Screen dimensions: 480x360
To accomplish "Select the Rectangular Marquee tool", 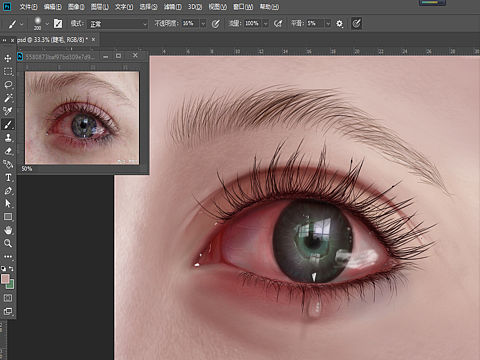I will pos(8,71).
